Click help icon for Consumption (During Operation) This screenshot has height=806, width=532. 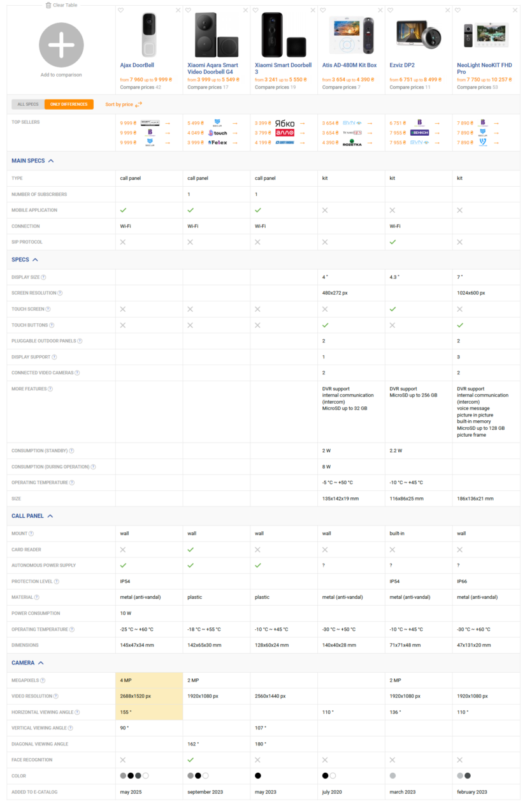tap(93, 467)
